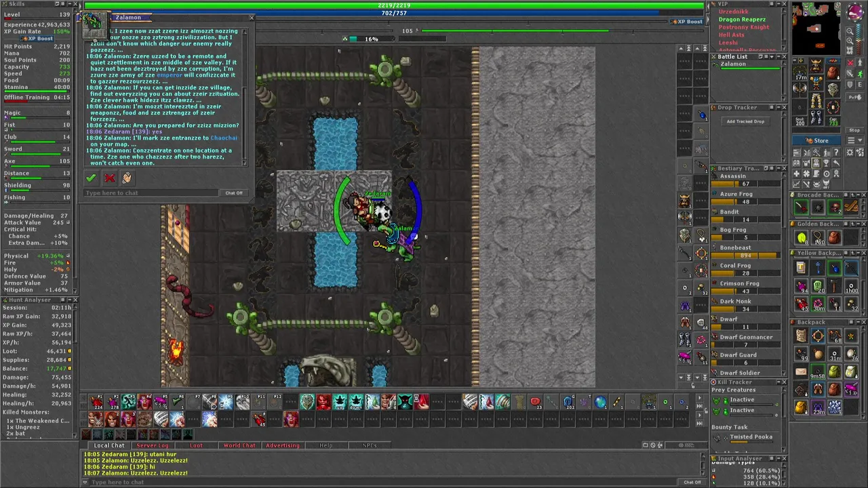The width and height of the screenshot is (868, 488).
Task: Use the F6 green check hotkey slot
Action: tap(177, 401)
